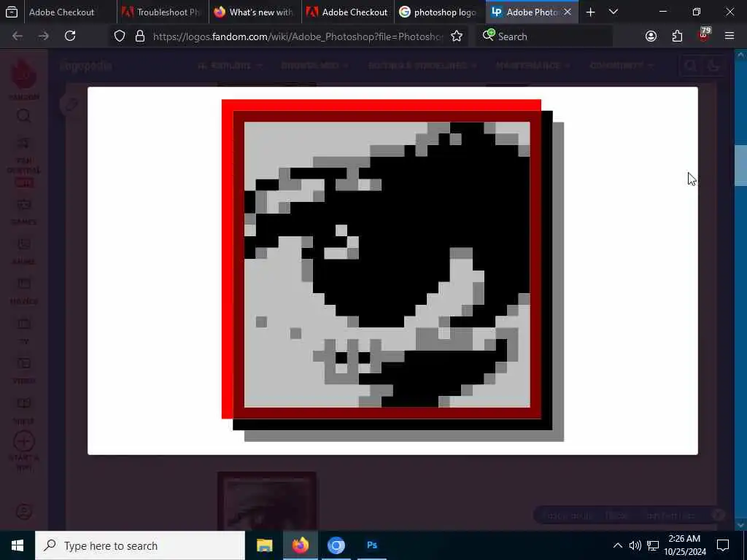
Task: Bookmark this page with the star
Action: tap(457, 36)
